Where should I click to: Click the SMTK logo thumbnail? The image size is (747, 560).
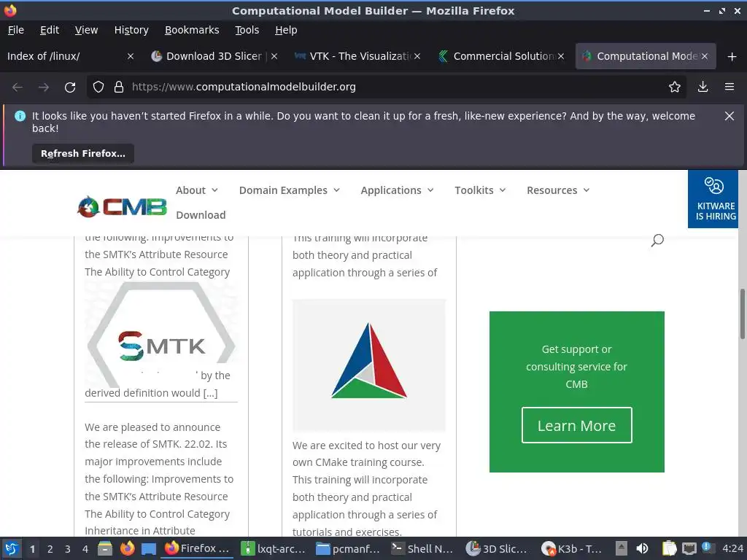161,334
